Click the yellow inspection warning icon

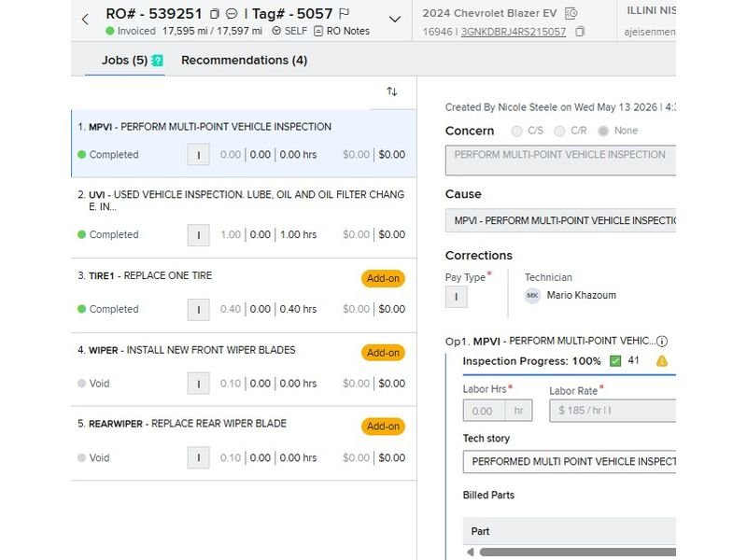click(662, 361)
